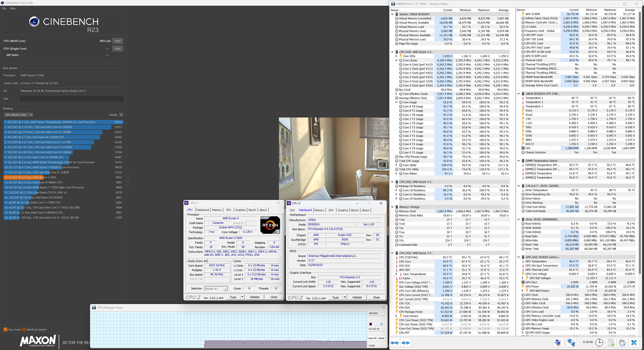644x350 pixels.
Task: Collapse the System: ONDA B550SD4 sensor group
Action: (x=392, y=14)
